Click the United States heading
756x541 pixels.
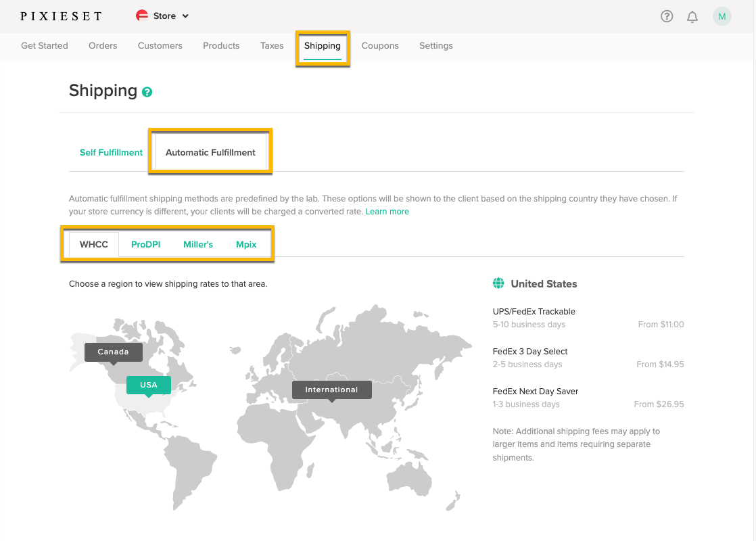(544, 284)
